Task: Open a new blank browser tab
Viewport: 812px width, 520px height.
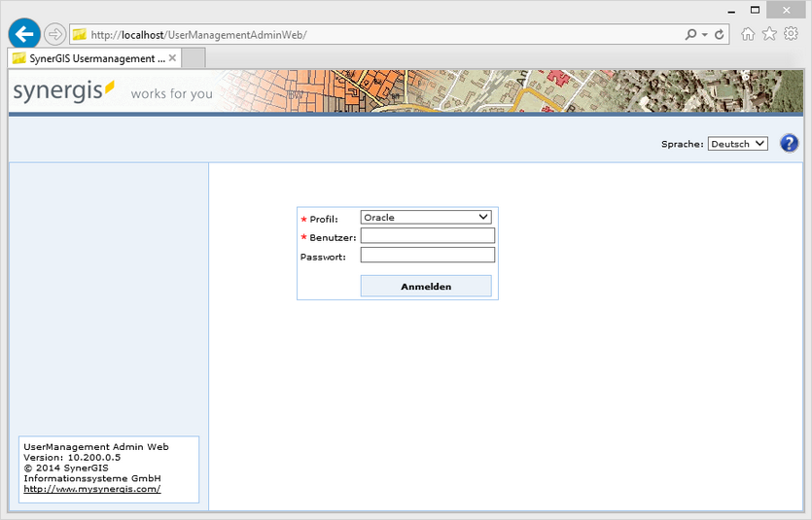Action: 194,58
